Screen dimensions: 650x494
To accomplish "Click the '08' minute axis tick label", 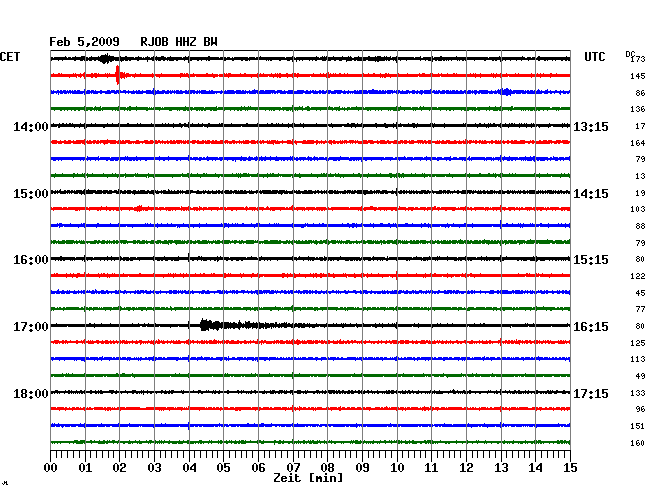I will pos(327,468).
